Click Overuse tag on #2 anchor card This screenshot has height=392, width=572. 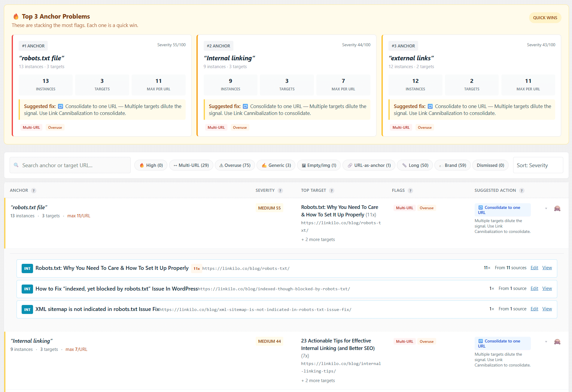[240, 128]
